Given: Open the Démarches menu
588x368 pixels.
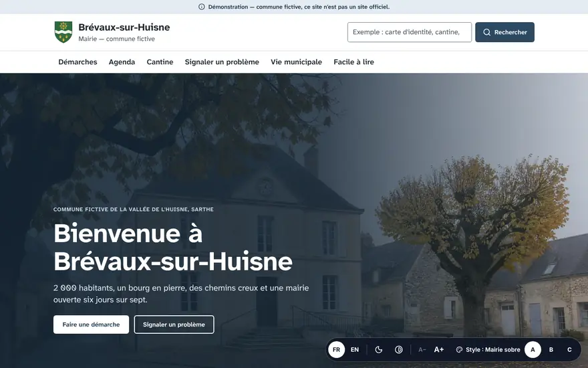Looking at the screenshot, I should [78, 62].
